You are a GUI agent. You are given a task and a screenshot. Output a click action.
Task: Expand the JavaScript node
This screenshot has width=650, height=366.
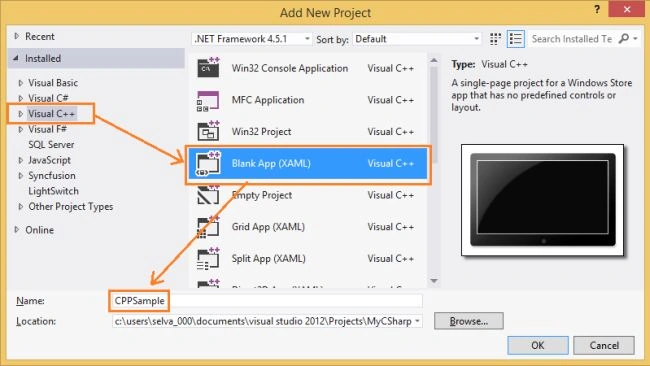[x=21, y=160]
